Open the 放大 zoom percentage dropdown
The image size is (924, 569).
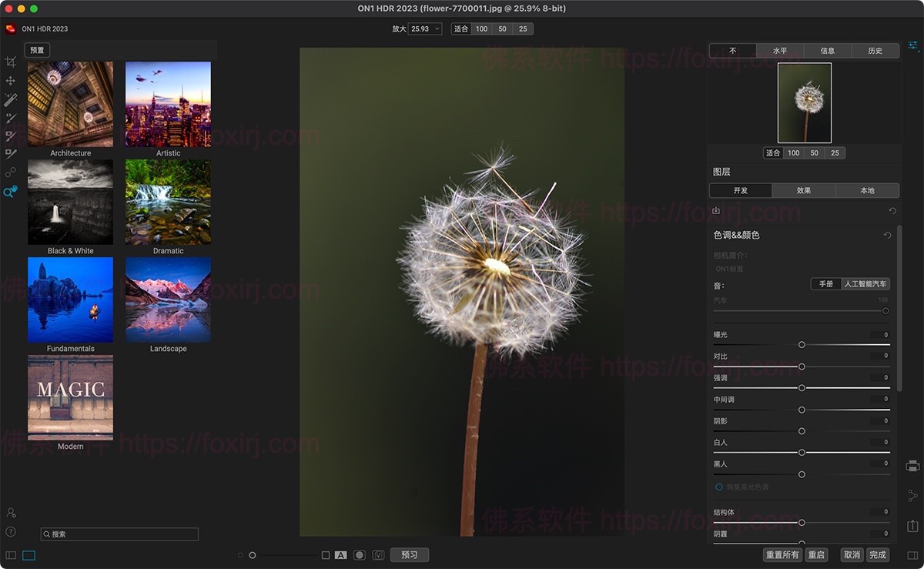[425, 28]
